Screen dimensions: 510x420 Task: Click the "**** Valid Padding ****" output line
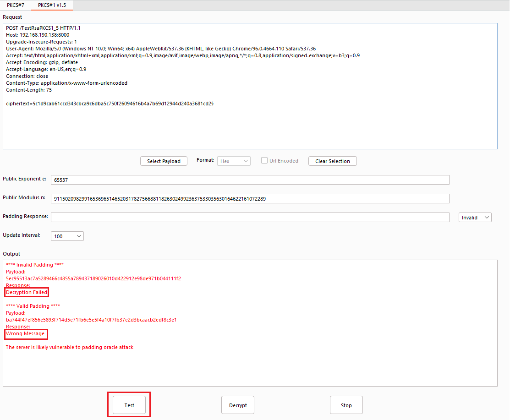click(x=33, y=306)
